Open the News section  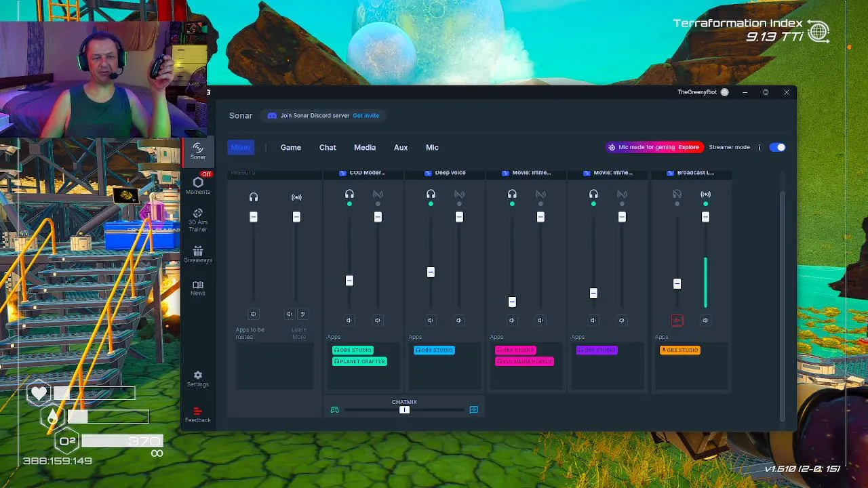click(x=197, y=288)
